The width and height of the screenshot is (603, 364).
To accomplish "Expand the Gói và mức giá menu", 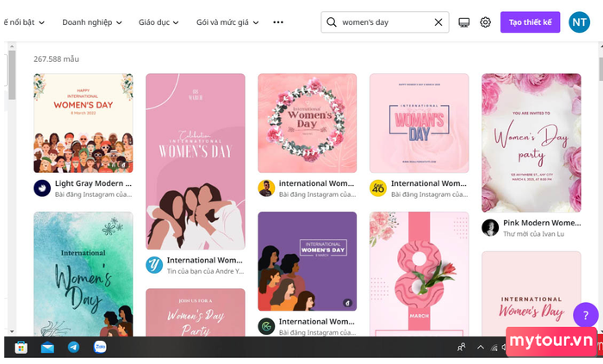I will pos(227,22).
